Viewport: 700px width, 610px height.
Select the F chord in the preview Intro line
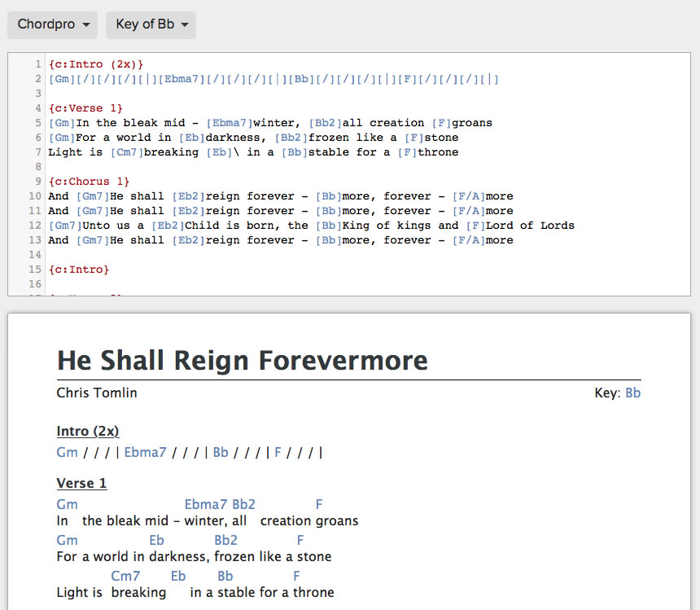coord(278,452)
